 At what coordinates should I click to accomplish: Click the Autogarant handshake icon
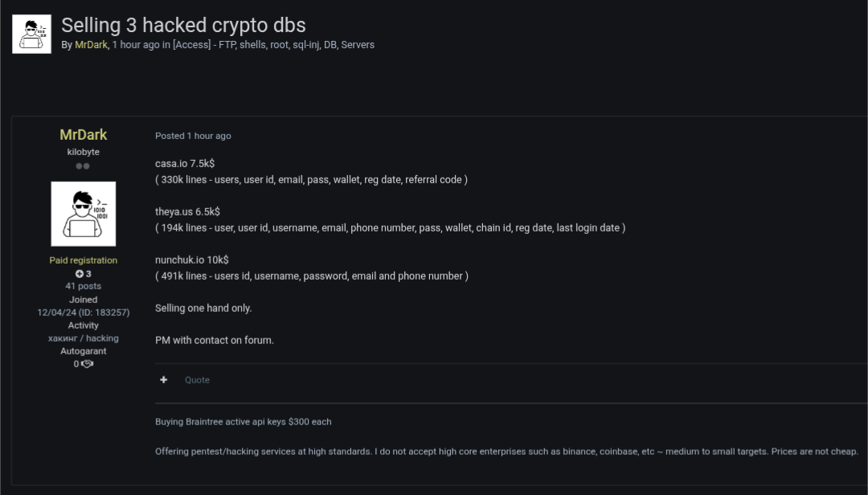(88, 364)
